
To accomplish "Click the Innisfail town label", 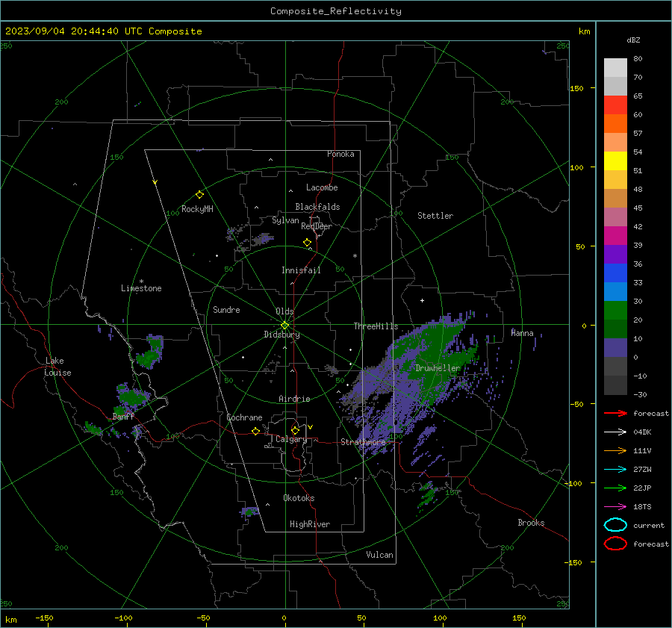I will [x=301, y=270].
